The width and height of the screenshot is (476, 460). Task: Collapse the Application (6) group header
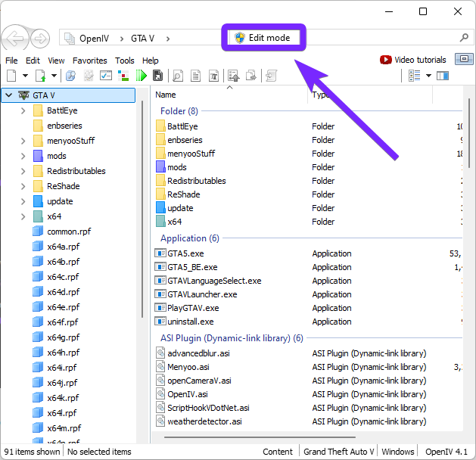coord(190,238)
